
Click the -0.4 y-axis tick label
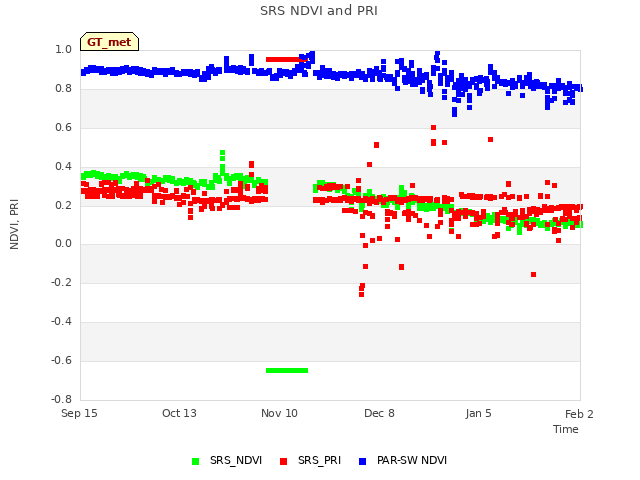tap(61, 322)
